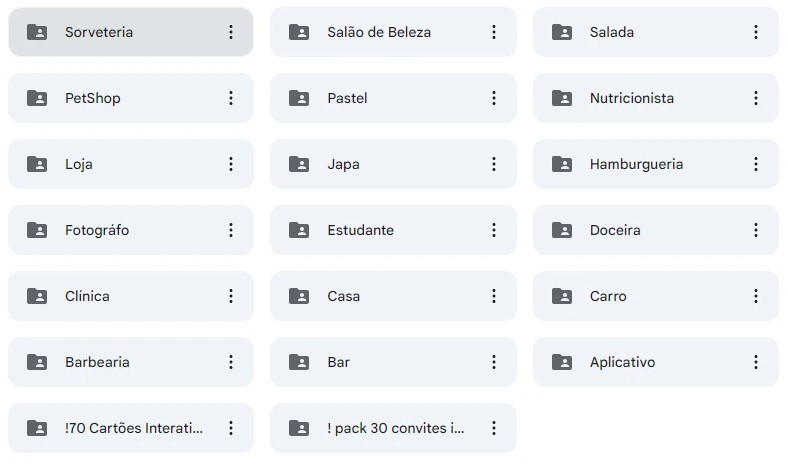Open three-dot menu for Salada folder
Viewport: 788px width, 472px height.
(756, 32)
